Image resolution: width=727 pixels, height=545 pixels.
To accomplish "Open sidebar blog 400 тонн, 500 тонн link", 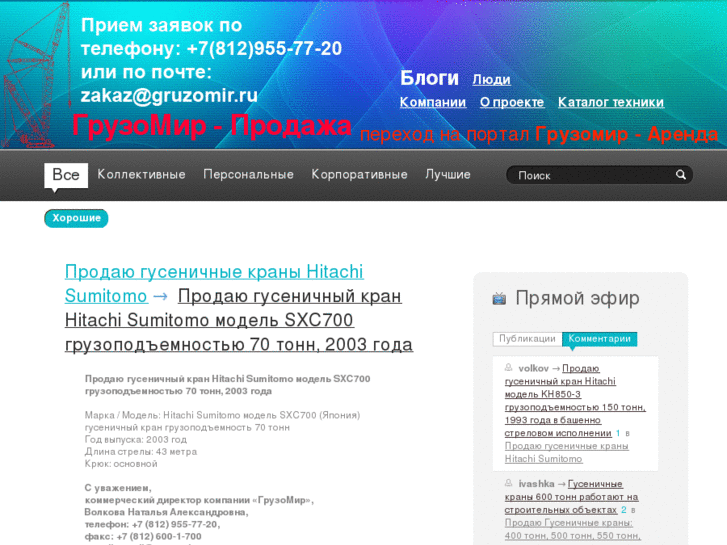I will [573, 529].
